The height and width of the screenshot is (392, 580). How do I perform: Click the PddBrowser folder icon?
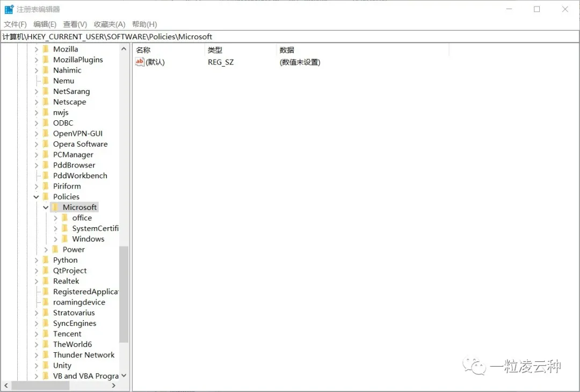(x=46, y=165)
